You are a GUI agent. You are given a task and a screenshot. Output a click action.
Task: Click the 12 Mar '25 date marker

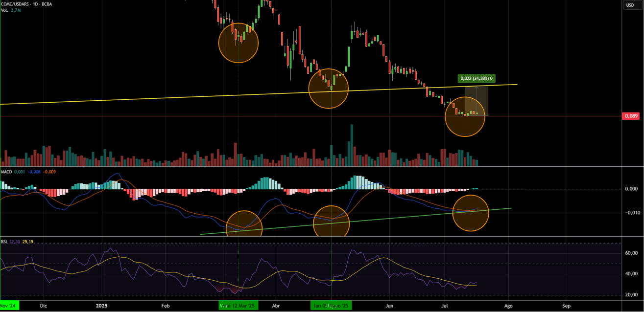tap(238, 306)
